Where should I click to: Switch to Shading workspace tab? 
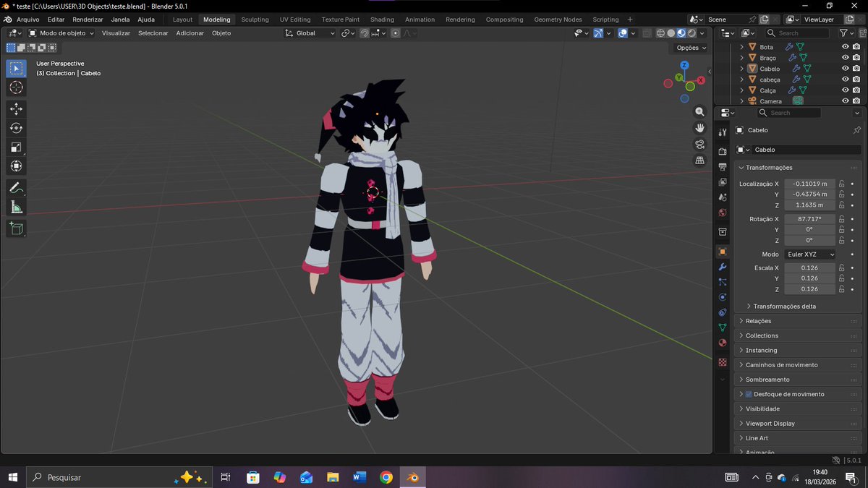click(x=382, y=20)
